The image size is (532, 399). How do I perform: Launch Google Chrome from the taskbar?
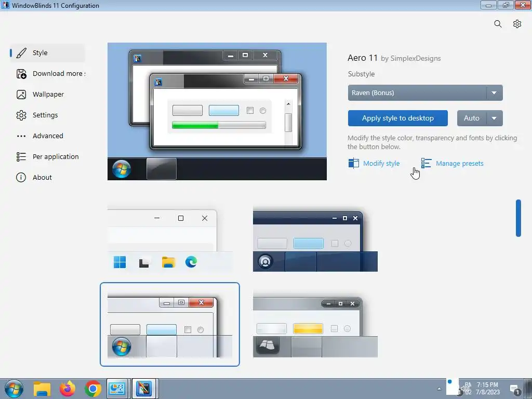(92, 389)
